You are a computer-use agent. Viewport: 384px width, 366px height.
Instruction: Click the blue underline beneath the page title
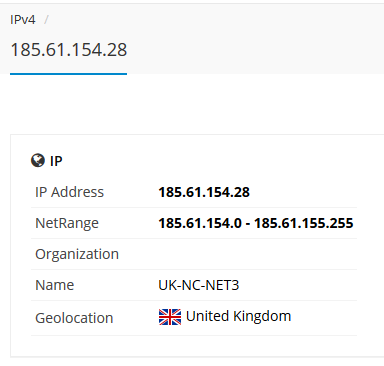[69, 74]
